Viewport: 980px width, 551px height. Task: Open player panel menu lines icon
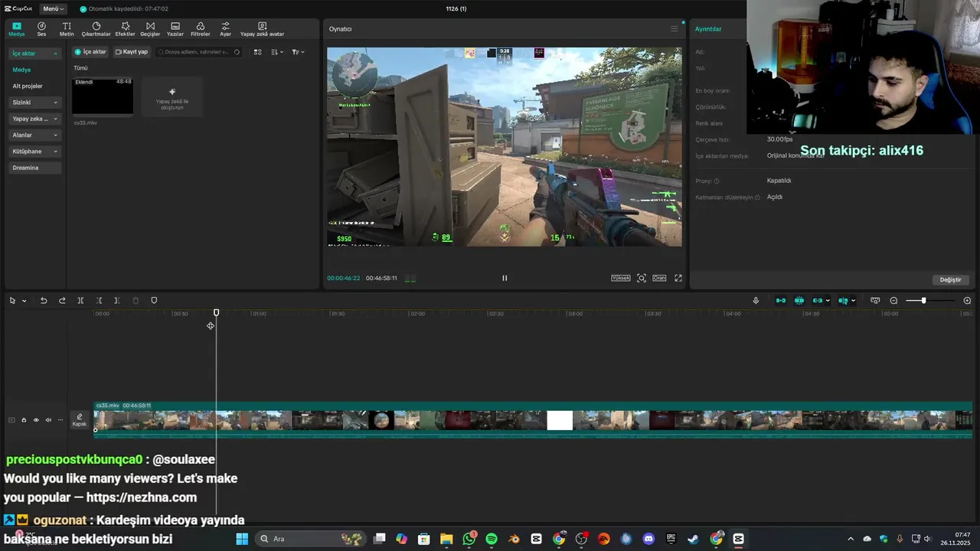pos(674,29)
